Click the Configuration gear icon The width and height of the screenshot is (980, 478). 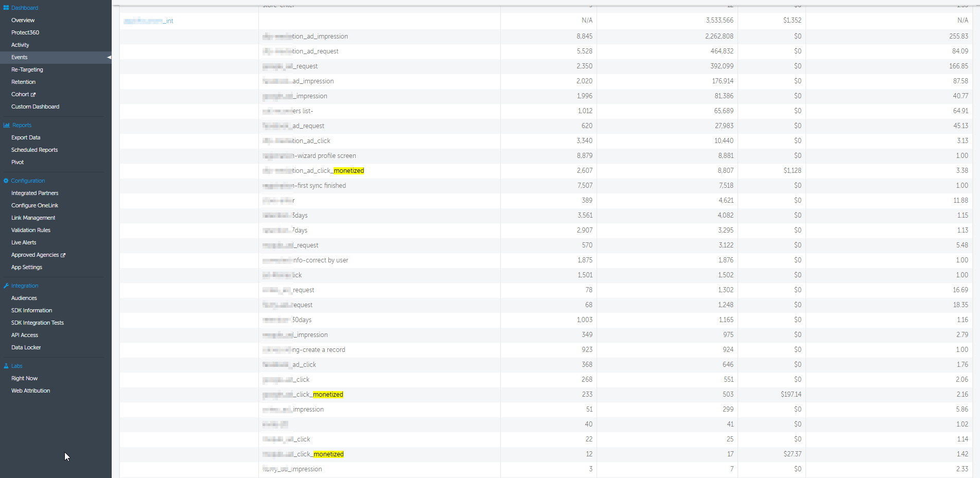click(6, 181)
